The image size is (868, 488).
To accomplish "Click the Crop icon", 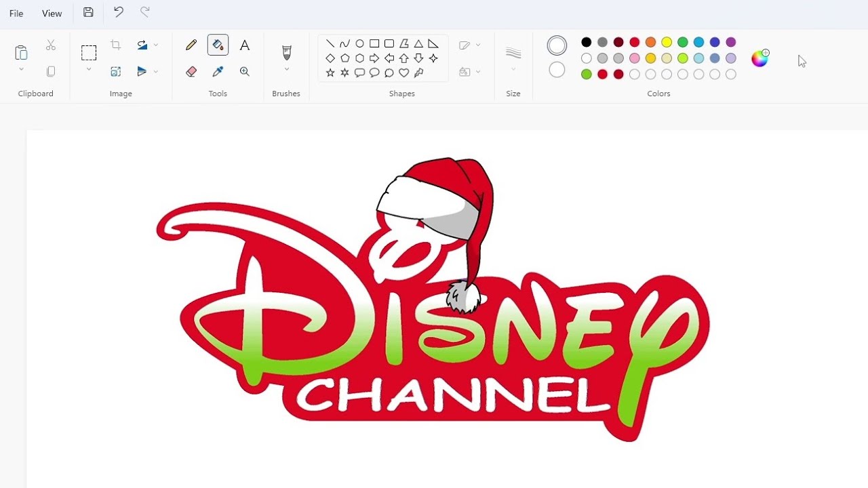I will 116,45.
